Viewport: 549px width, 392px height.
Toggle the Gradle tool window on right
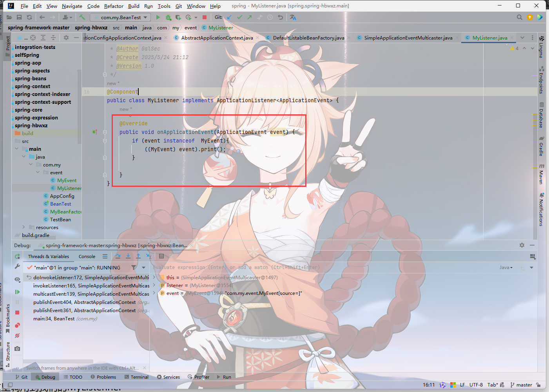coord(541,146)
